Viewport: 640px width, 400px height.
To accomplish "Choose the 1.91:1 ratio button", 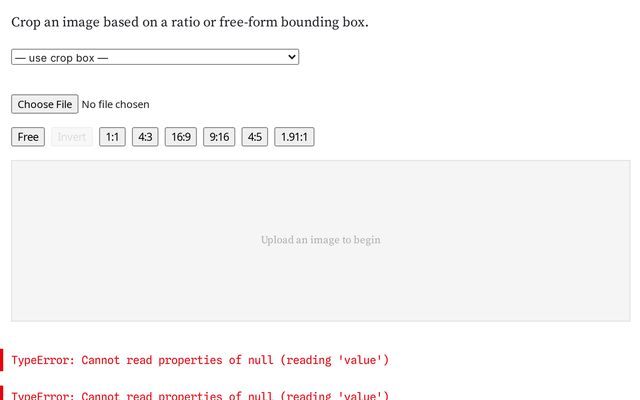I will point(294,137).
